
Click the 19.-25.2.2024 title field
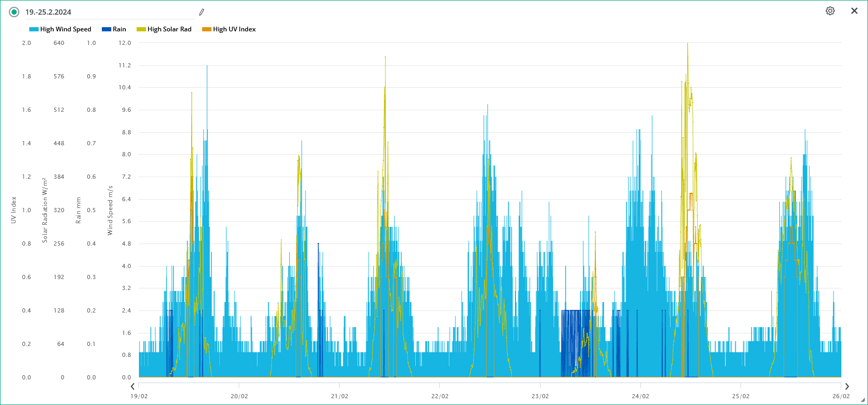pos(104,12)
